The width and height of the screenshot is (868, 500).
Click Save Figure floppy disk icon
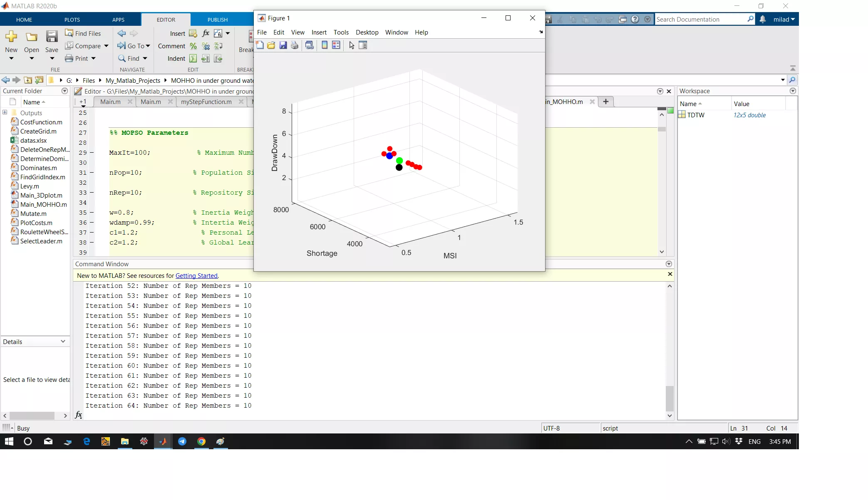[x=283, y=45]
